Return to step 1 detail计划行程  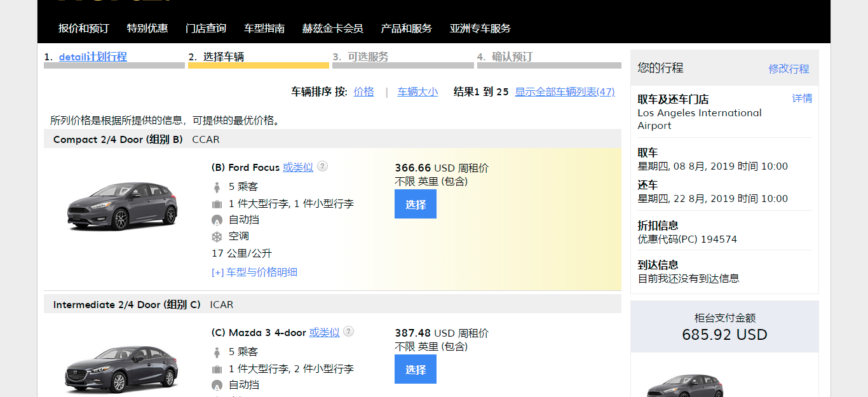93,57
